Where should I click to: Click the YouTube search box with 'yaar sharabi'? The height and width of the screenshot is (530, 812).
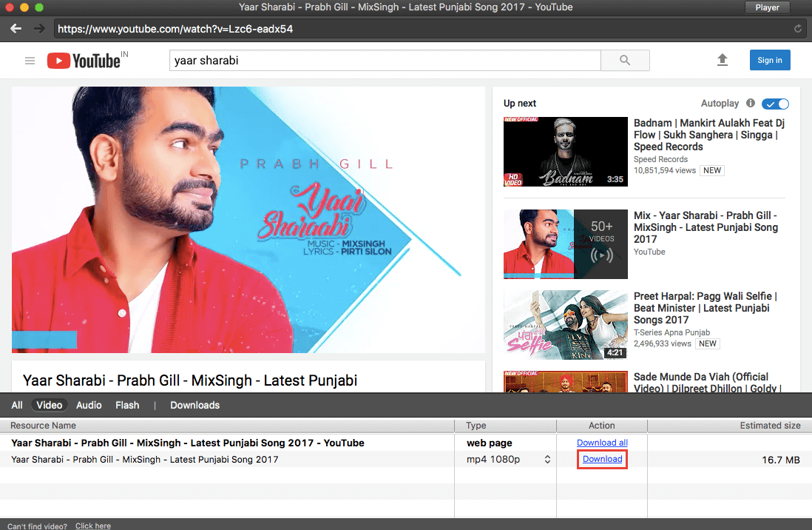[385, 60]
